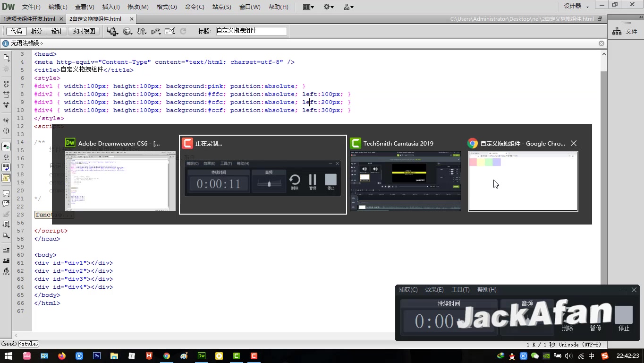Open the multiscreen preview dropdown
This screenshot has height=363, width=644.
click(112, 31)
